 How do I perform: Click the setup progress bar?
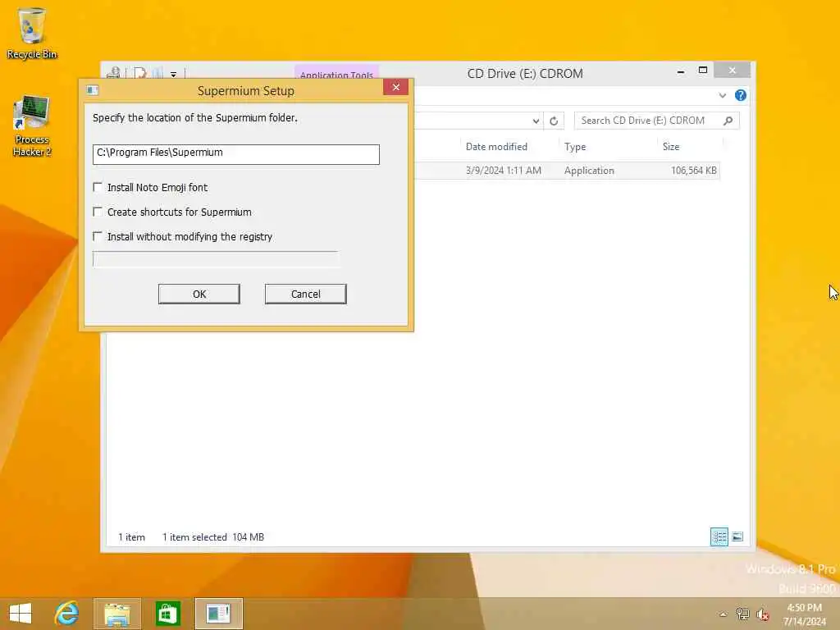[216, 258]
